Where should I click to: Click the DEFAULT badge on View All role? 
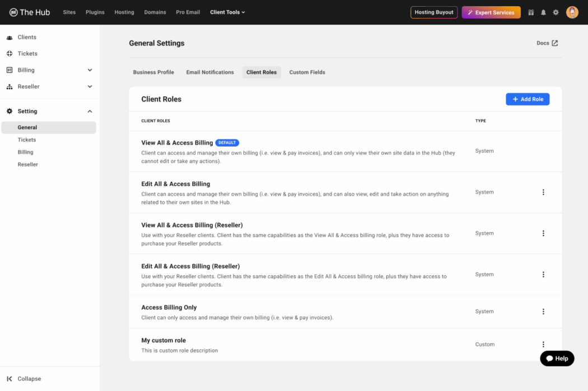coord(227,143)
